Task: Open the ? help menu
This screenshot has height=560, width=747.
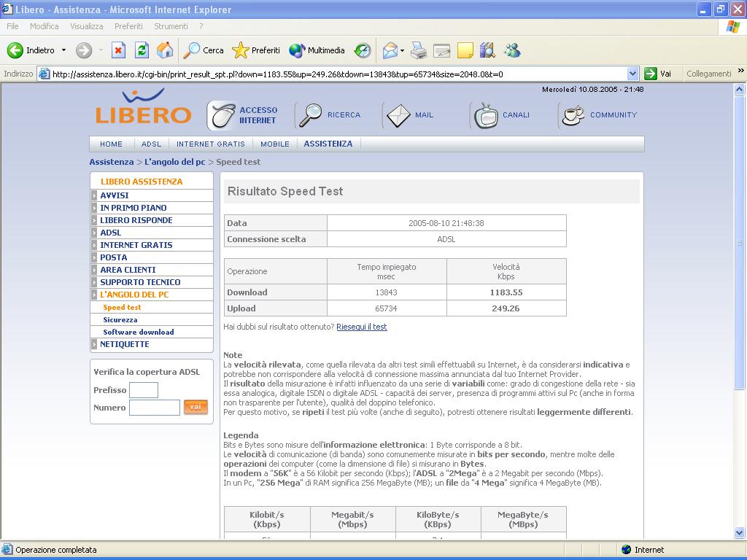Action: pos(201,26)
